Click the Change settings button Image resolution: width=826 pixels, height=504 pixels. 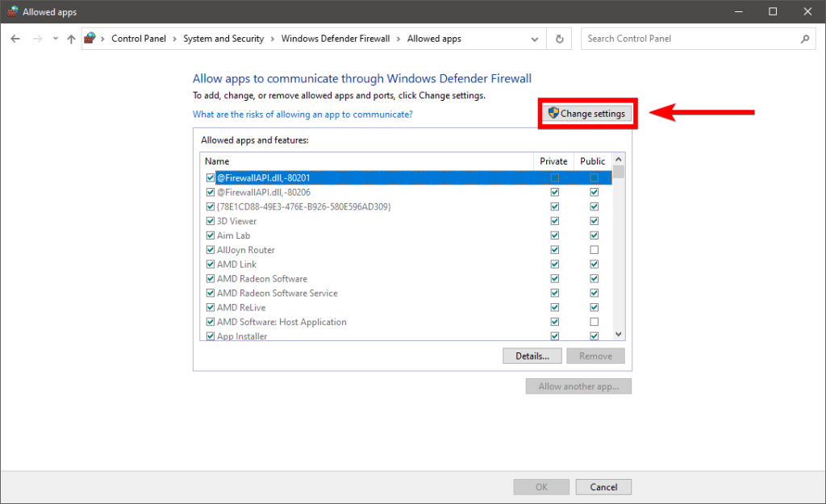[x=587, y=113]
